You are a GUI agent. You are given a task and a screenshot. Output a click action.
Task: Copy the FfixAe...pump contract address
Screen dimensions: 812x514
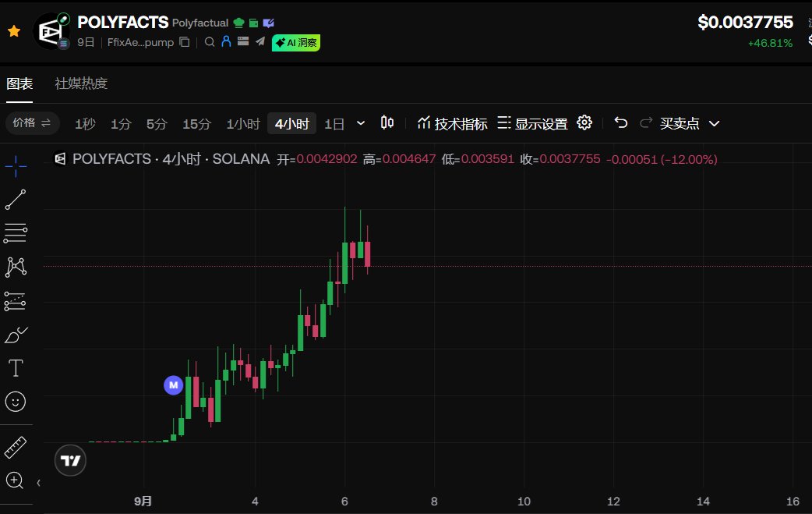pos(185,42)
